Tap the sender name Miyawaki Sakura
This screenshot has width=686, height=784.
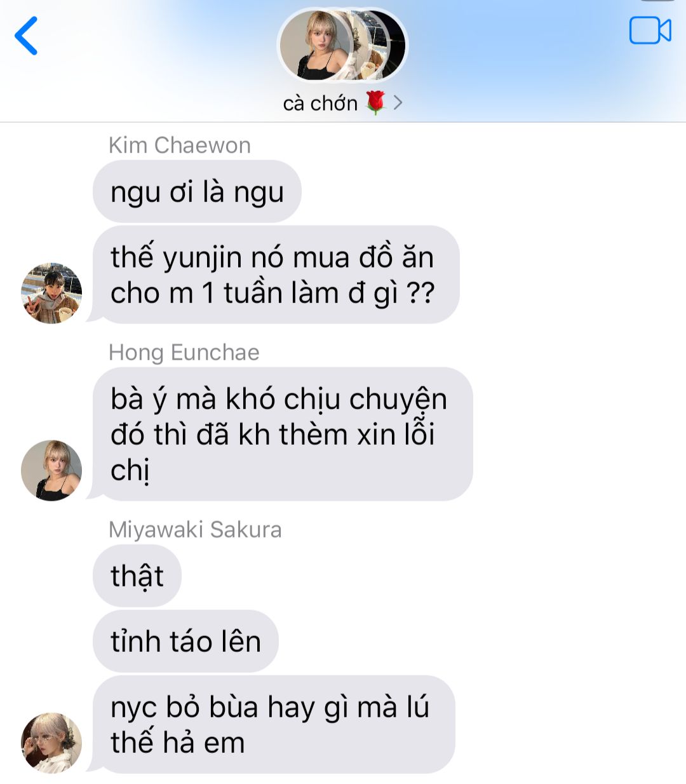pyautogui.click(x=195, y=530)
